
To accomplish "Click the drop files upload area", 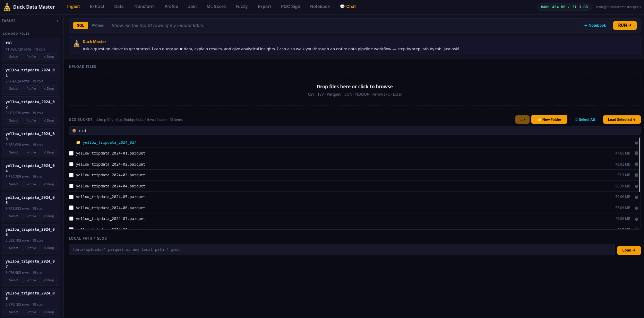I will pos(354,89).
